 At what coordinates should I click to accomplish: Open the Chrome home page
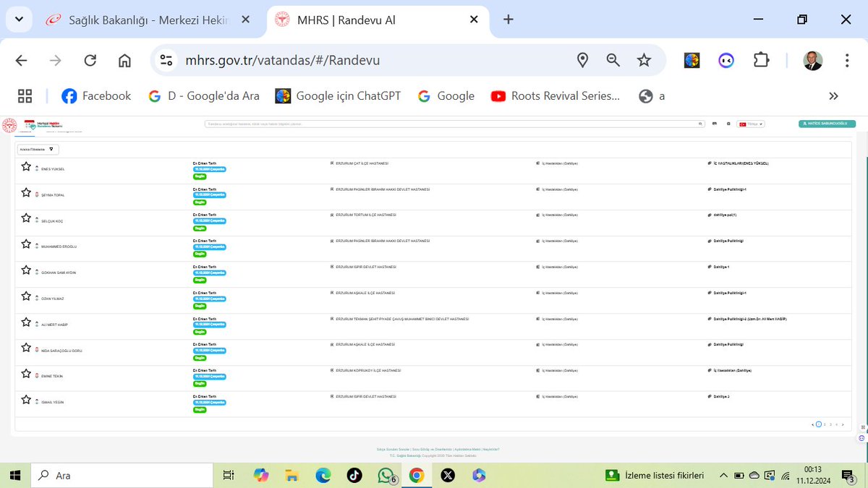click(124, 60)
